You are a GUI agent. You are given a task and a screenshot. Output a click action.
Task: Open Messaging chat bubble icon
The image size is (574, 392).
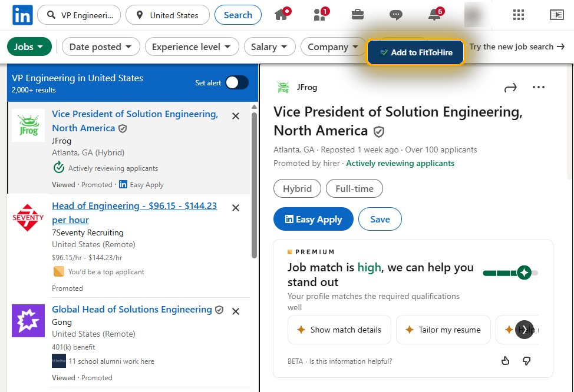[395, 15]
